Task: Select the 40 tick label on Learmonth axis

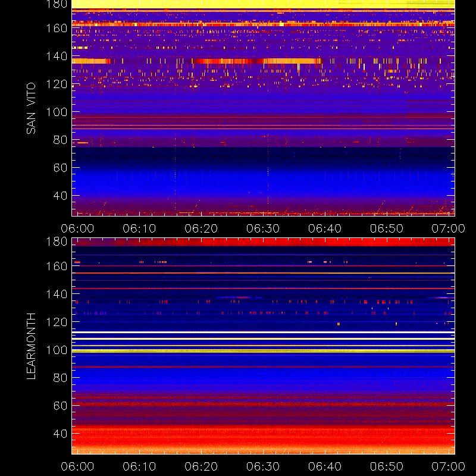Action: [x=61, y=434]
